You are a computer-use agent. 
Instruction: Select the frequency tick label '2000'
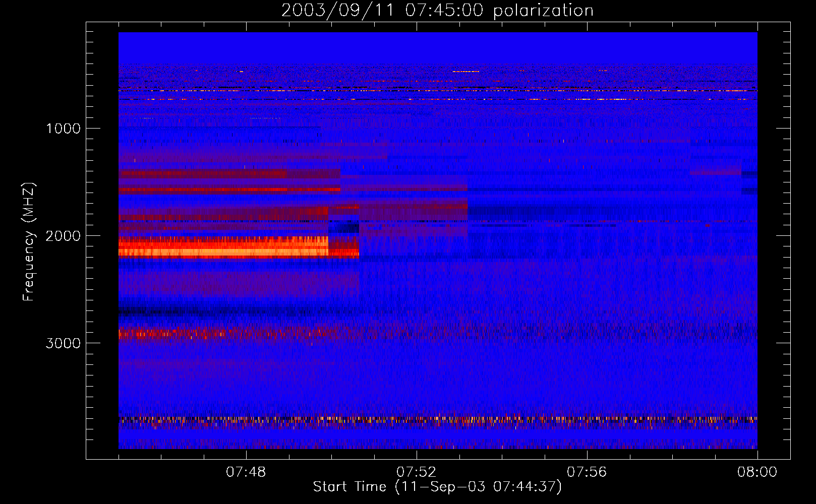click(x=63, y=236)
